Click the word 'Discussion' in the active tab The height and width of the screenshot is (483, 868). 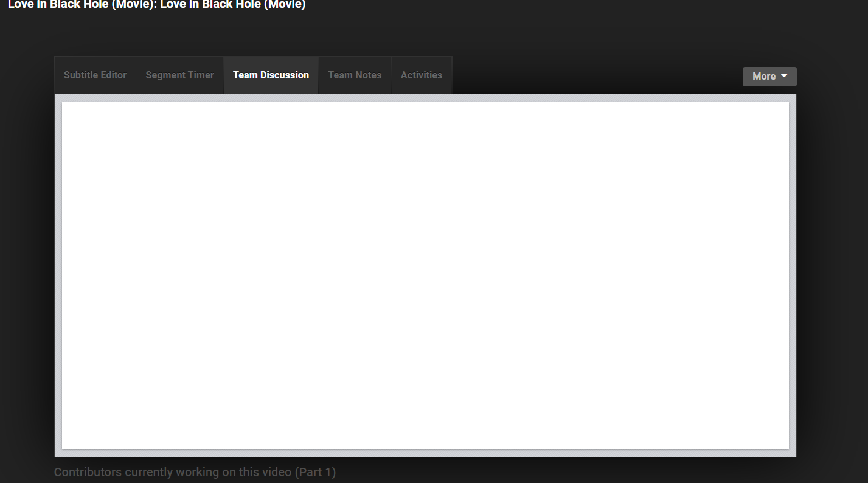pos(285,75)
